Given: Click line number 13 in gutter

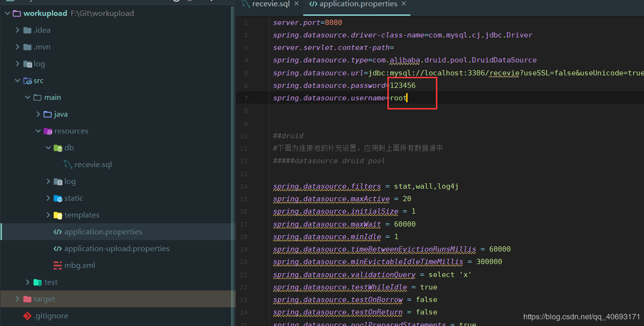Looking at the screenshot, I should pyautogui.click(x=244, y=174).
